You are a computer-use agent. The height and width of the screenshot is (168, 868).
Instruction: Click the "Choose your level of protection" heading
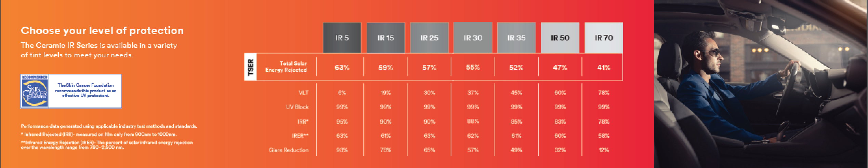click(x=102, y=31)
